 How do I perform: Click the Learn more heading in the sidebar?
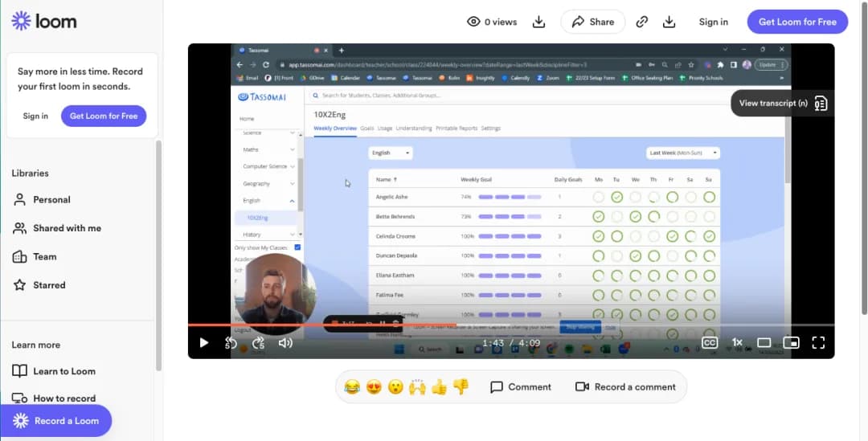click(36, 345)
